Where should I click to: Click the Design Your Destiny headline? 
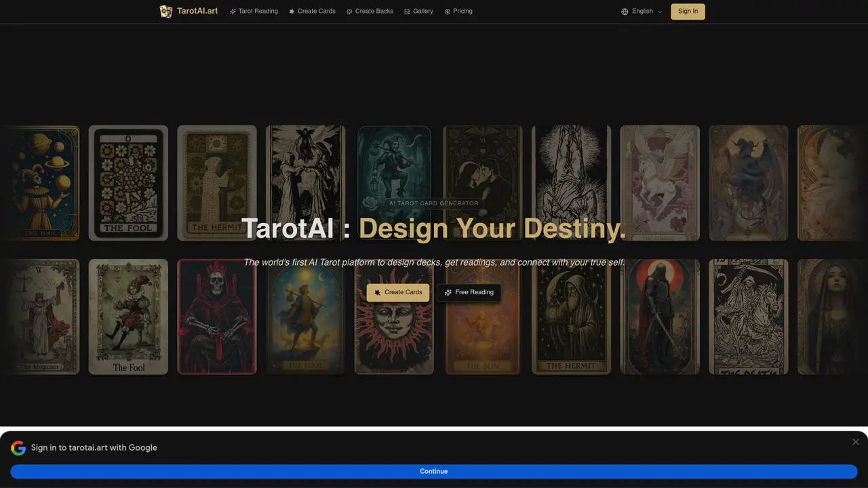[x=492, y=228]
